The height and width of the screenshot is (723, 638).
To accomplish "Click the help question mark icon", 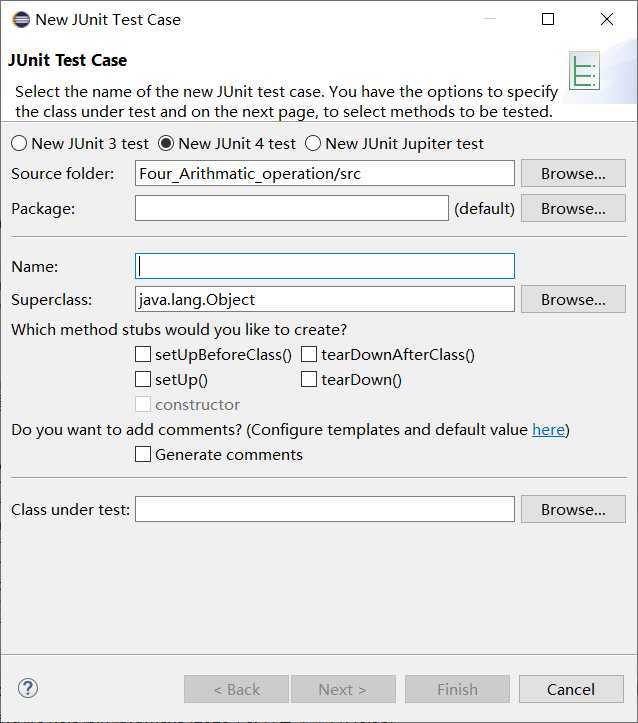I will point(28,688).
